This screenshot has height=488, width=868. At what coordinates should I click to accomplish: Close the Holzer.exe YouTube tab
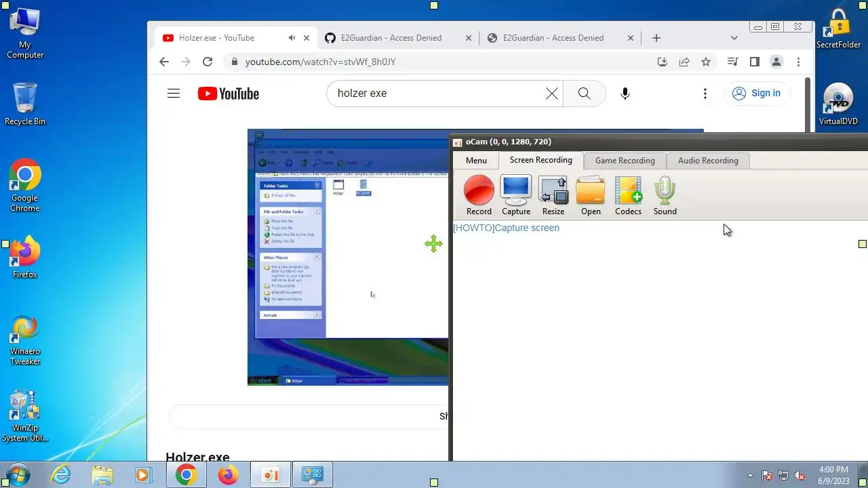tap(307, 38)
